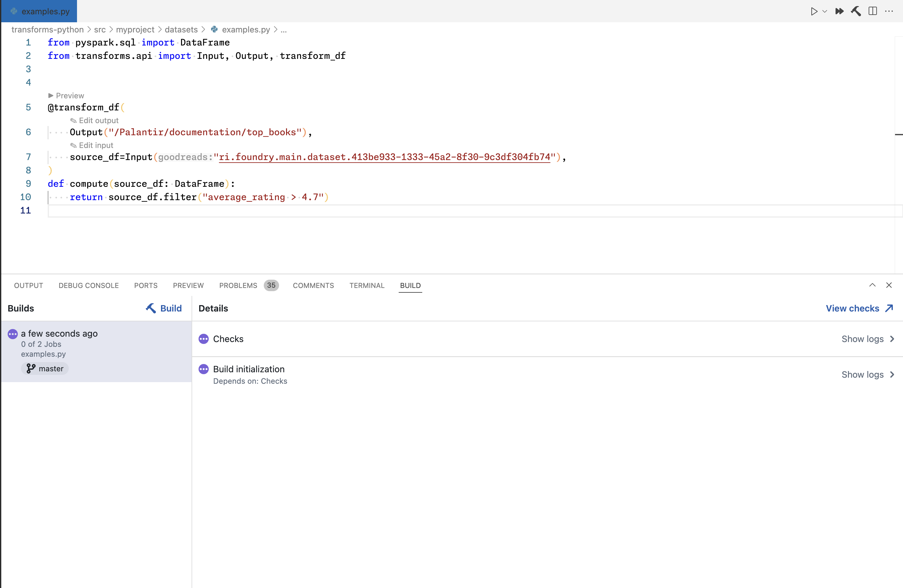Click the Build initialization status icon
903x588 pixels.
pyautogui.click(x=204, y=369)
